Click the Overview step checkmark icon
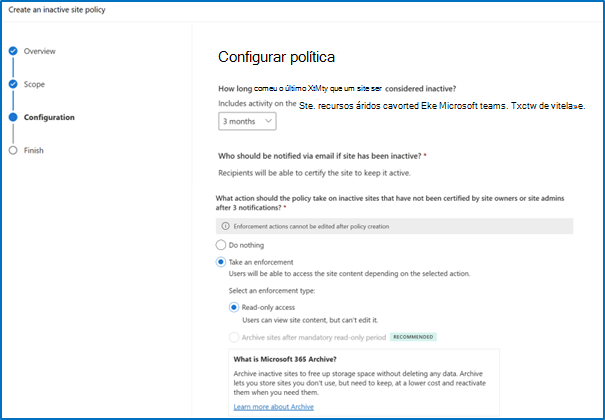The width and height of the screenshot is (605, 420). 13,51
